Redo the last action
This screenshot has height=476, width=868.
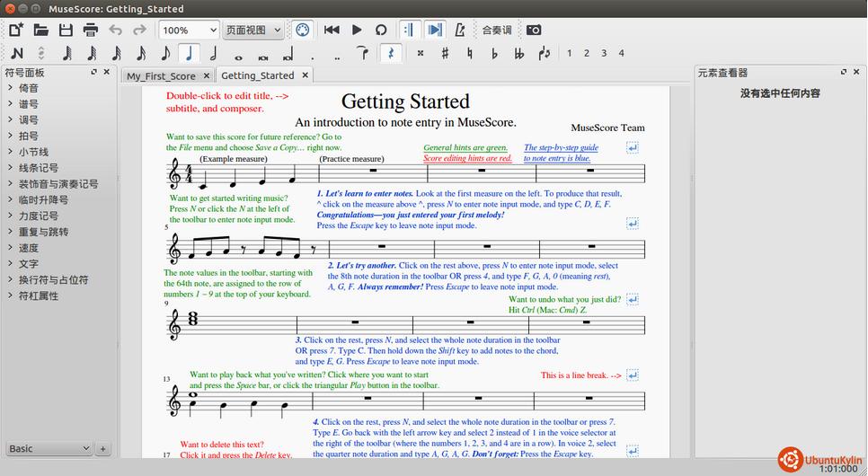click(x=139, y=30)
